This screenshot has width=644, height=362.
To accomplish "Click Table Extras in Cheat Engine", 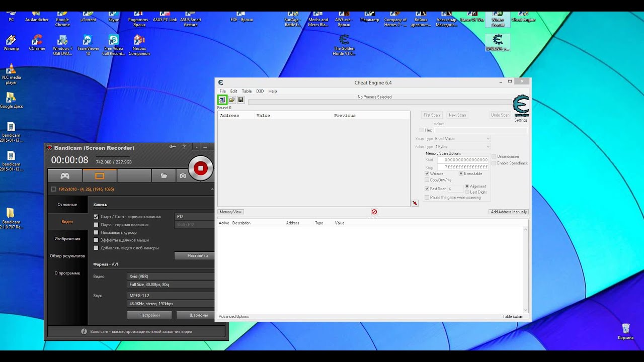I will (513, 317).
